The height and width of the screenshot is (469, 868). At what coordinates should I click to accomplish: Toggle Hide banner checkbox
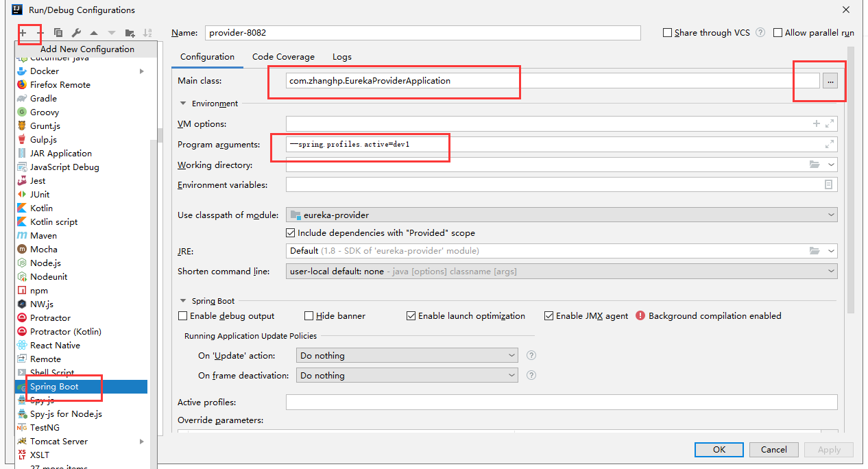[x=309, y=315]
